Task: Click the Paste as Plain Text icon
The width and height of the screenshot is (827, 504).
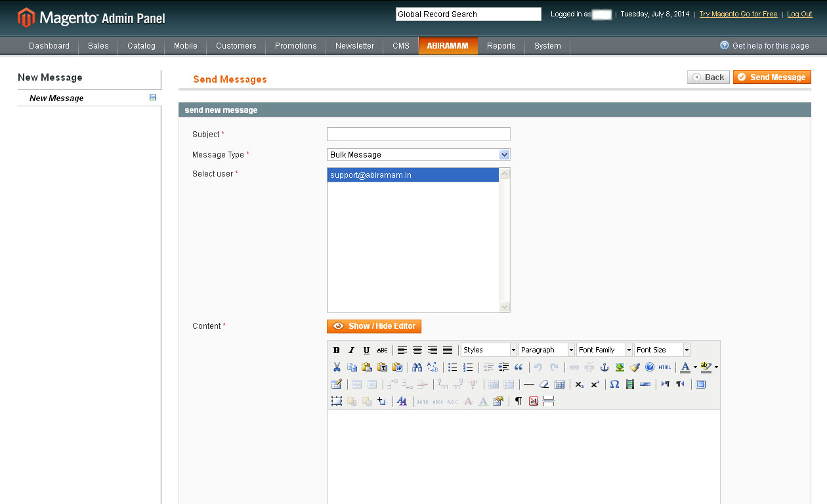Action: click(x=382, y=367)
